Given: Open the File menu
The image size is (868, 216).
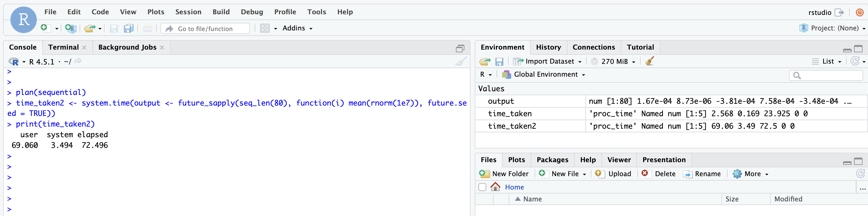Looking at the screenshot, I should coord(50,12).
